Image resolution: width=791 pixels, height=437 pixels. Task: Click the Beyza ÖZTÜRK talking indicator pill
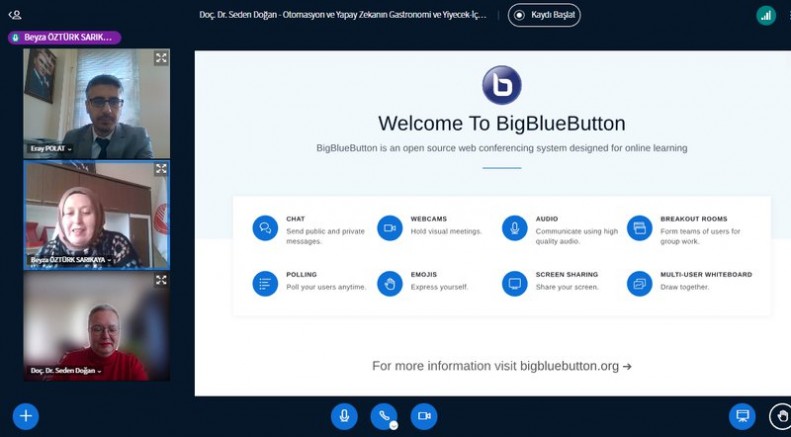64,37
